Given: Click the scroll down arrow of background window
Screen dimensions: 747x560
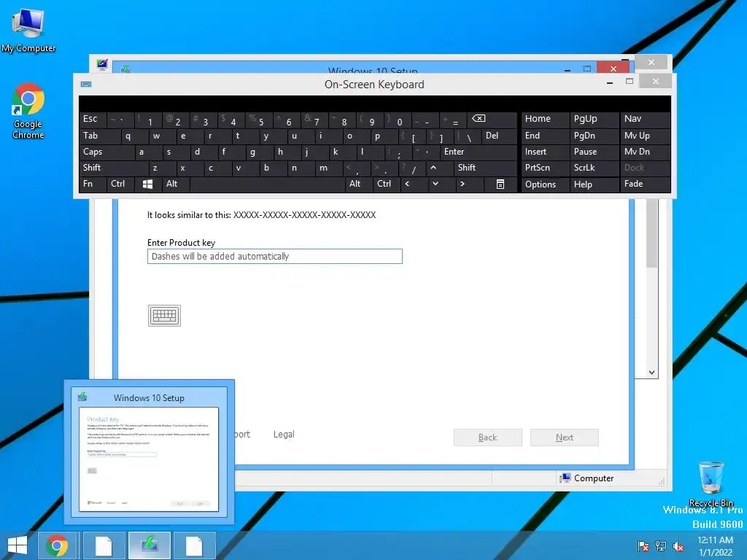Looking at the screenshot, I should 651,373.
